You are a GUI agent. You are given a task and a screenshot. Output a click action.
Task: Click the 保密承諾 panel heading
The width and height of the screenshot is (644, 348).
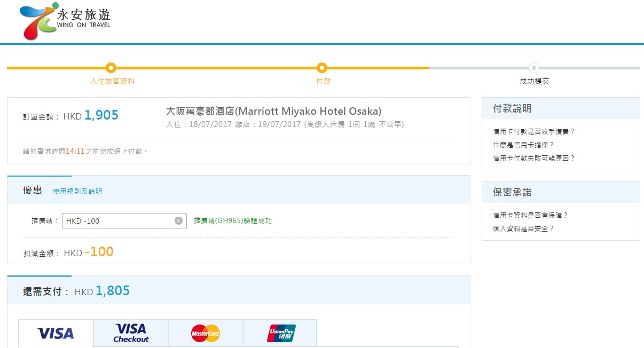point(512,192)
